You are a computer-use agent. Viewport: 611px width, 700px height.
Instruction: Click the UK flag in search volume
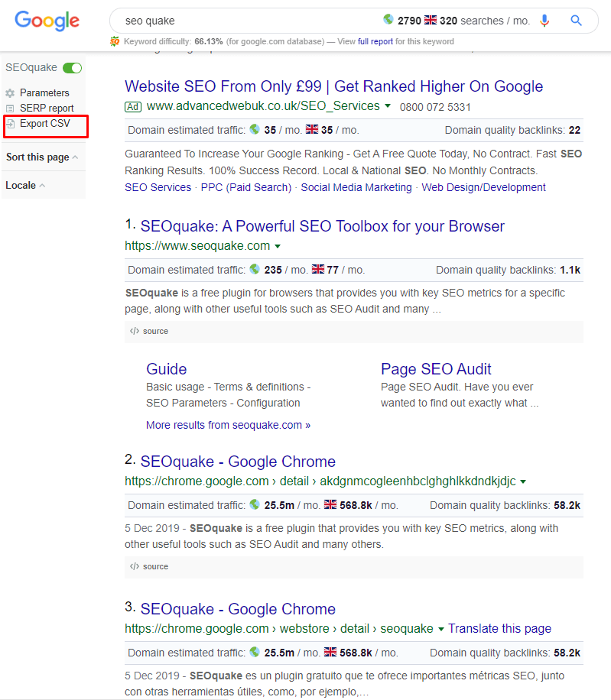[x=431, y=20]
